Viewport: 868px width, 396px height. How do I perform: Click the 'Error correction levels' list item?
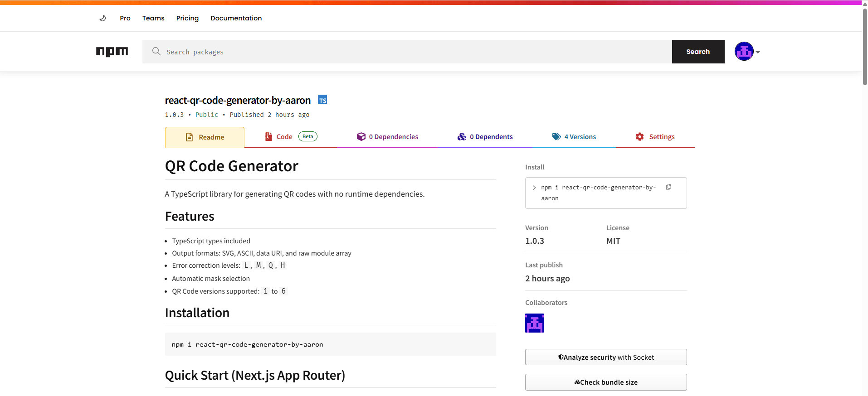pos(229,266)
